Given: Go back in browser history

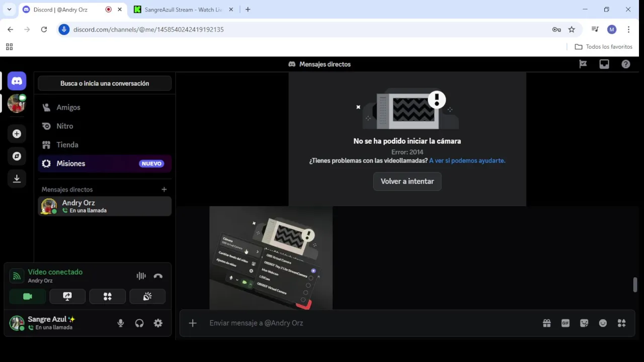Looking at the screenshot, I should pyautogui.click(x=10, y=30).
